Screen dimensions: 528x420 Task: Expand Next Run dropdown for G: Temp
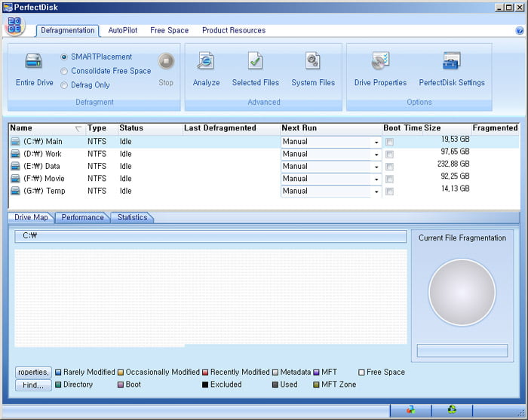pos(376,192)
